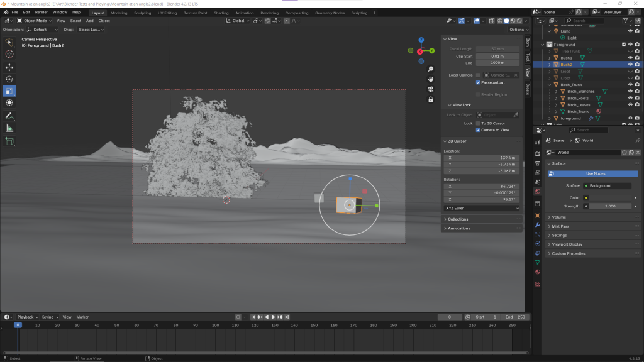Open the Global transform orientation dropdown
This screenshot has width=644, height=362.
click(237, 21)
